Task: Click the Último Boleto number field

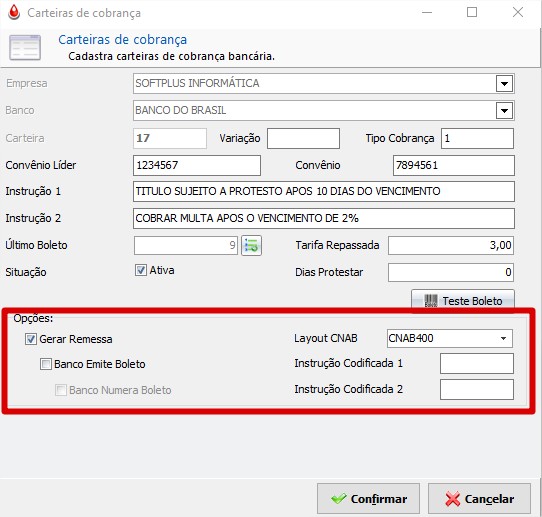Action: click(186, 246)
